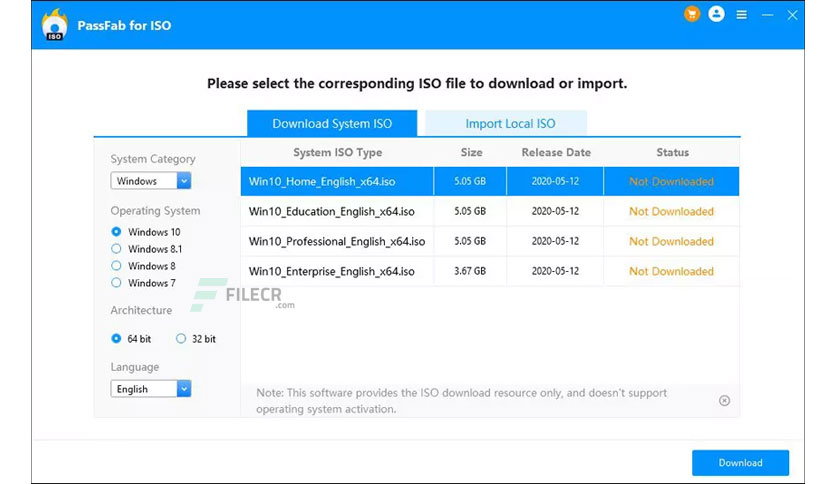Select Win10_Enterprise_English_x64.iso row
Screen dimensions: 836x484
click(x=489, y=271)
